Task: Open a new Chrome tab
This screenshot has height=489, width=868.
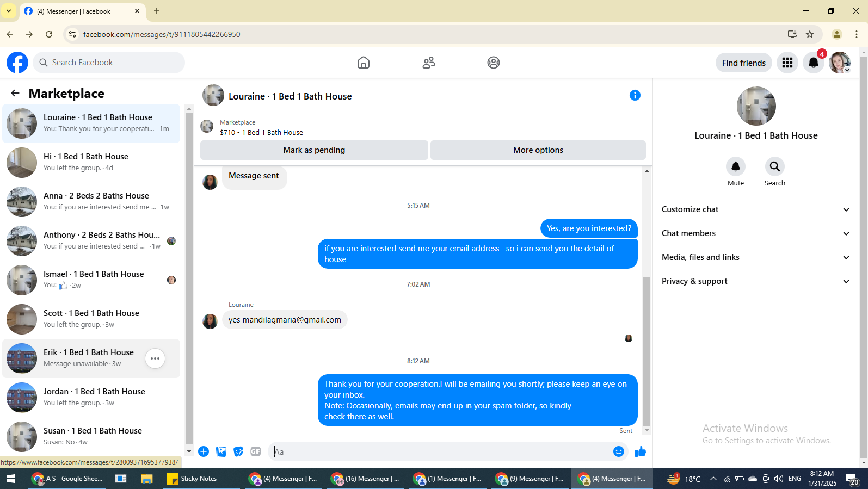Action: [x=157, y=11]
